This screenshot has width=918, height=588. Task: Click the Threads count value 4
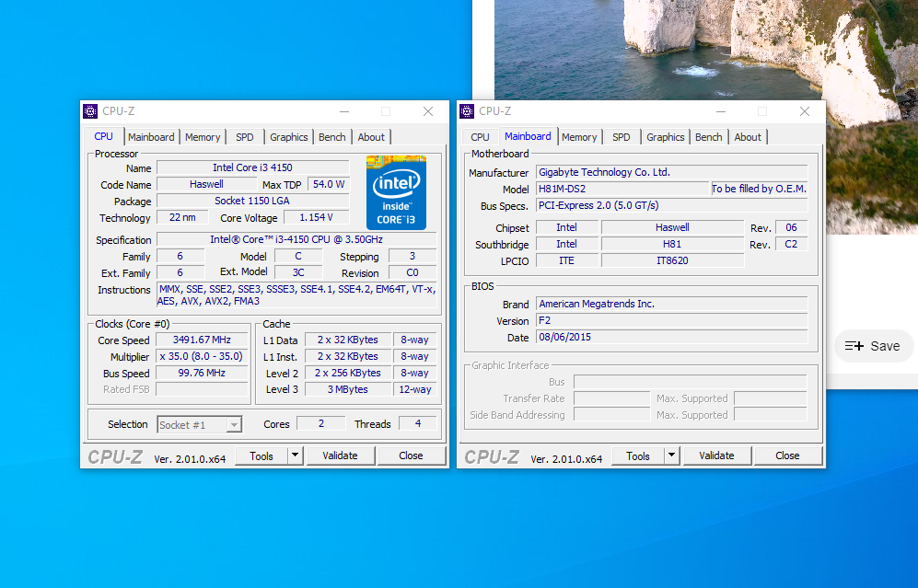pos(417,423)
